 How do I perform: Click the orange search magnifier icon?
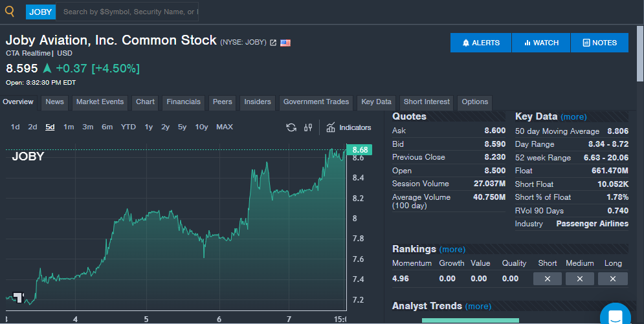click(x=10, y=12)
